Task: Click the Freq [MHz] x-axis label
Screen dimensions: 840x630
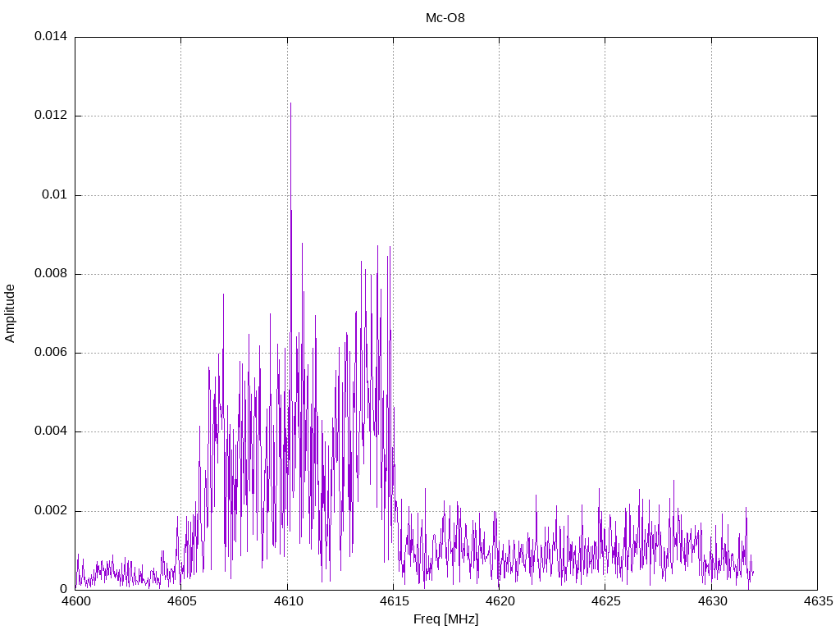Action: tap(445, 619)
